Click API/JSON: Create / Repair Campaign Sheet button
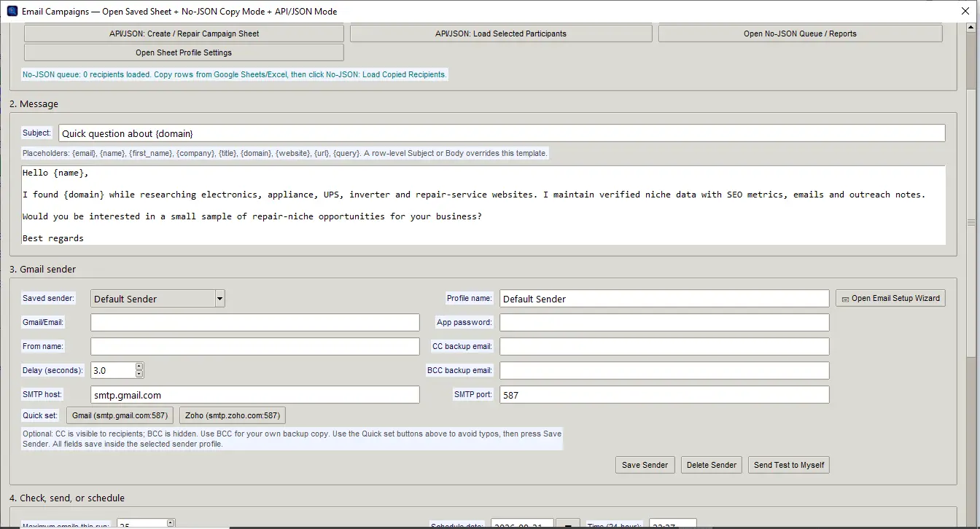This screenshot has width=980, height=529. pyautogui.click(x=184, y=34)
